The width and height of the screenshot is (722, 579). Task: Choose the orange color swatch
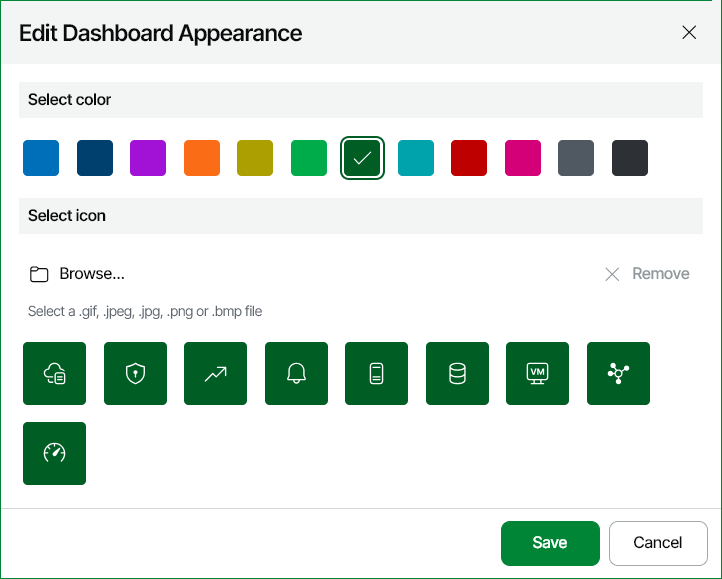click(202, 158)
